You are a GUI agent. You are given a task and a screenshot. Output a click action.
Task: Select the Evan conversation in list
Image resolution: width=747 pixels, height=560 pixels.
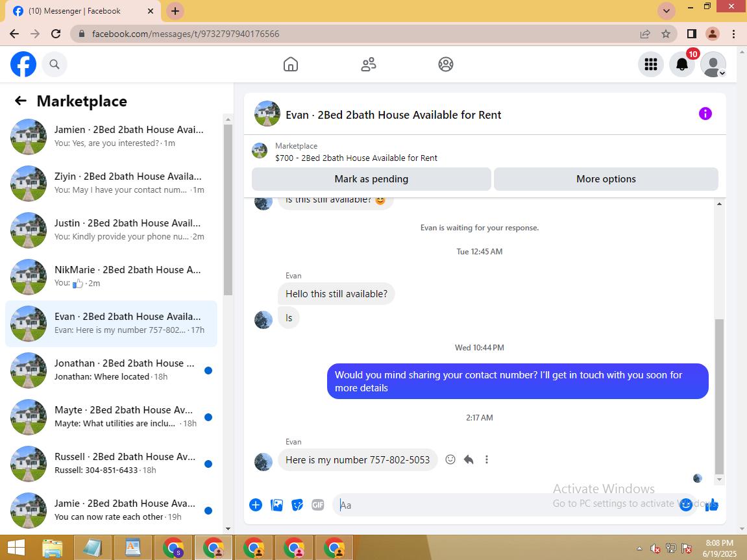111,324
